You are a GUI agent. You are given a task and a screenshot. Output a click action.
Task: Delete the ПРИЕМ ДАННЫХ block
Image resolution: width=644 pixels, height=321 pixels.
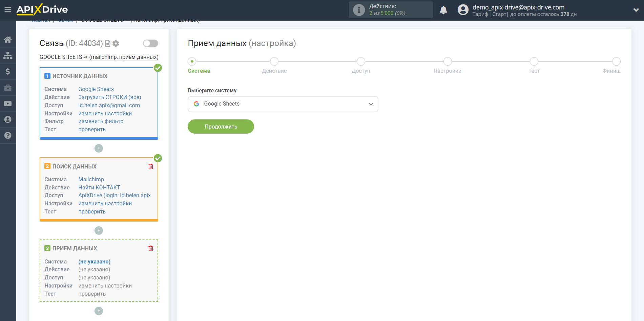pyautogui.click(x=151, y=248)
